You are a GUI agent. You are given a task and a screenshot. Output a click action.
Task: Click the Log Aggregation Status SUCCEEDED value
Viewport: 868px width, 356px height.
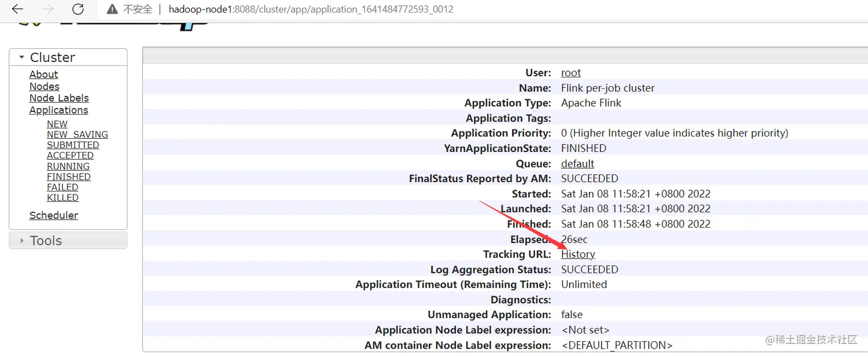click(590, 269)
